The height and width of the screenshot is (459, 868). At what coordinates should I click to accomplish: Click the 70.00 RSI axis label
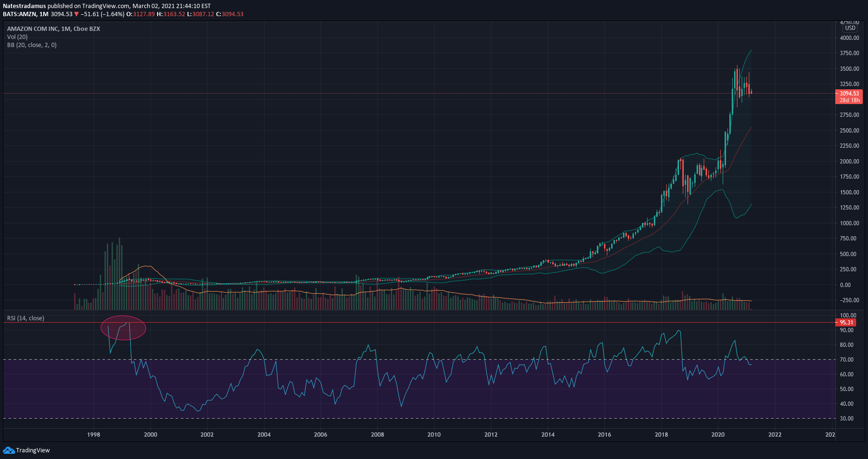(847, 360)
